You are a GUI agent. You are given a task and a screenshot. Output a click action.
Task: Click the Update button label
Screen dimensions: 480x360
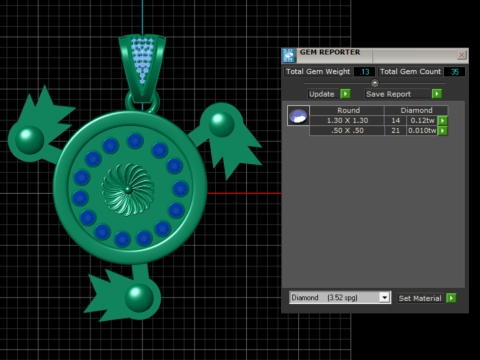point(322,94)
